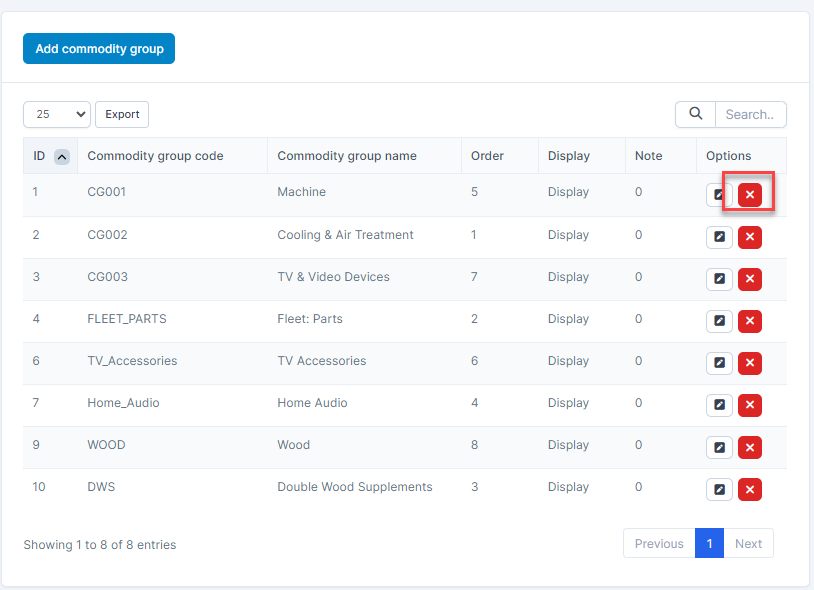Edit the FLEET_PARTS commodity group
This screenshot has height=590, width=814.
click(x=719, y=321)
